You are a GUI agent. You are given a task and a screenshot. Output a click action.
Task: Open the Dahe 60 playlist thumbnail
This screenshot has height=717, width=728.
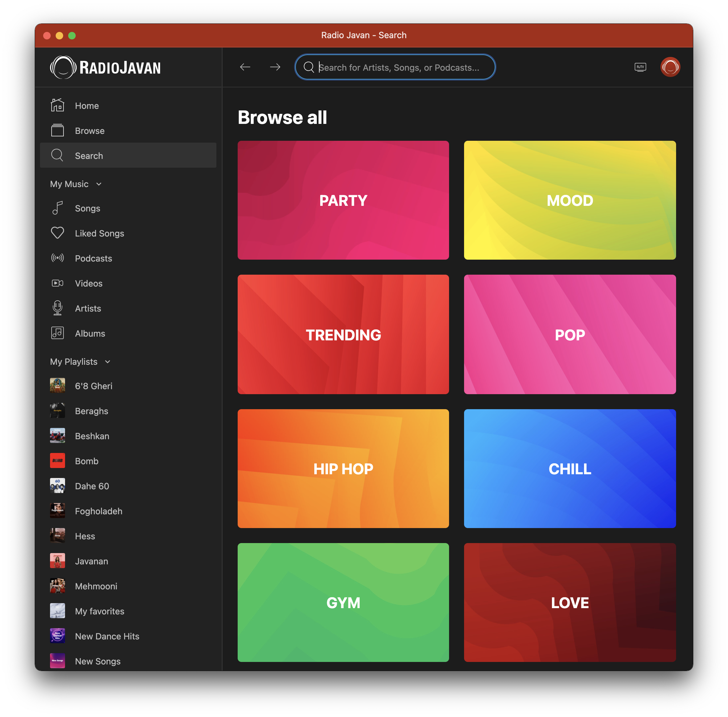(57, 486)
